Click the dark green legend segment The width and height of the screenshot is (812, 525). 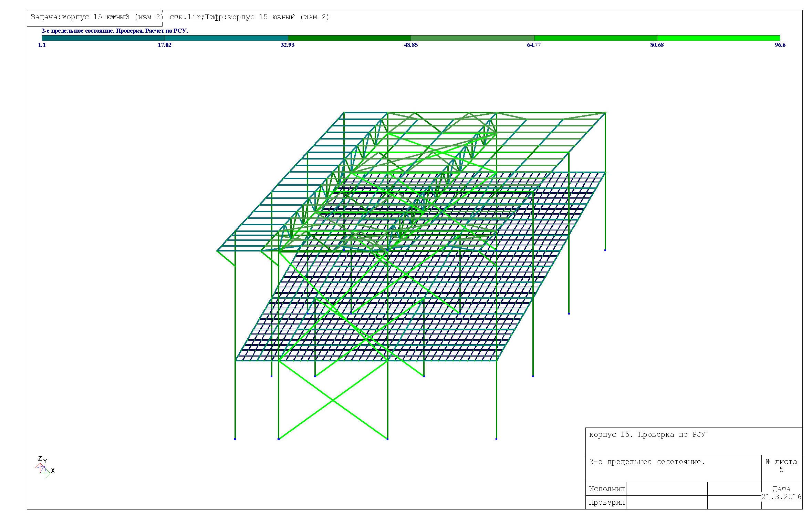[x=349, y=38]
